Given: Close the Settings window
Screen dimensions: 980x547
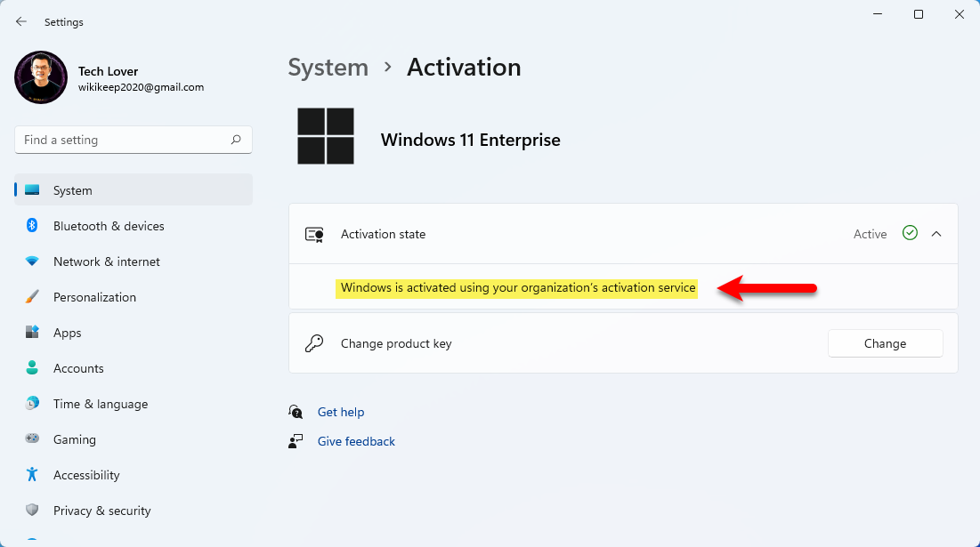Looking at the screenshot, I should (x=960, y=13).
